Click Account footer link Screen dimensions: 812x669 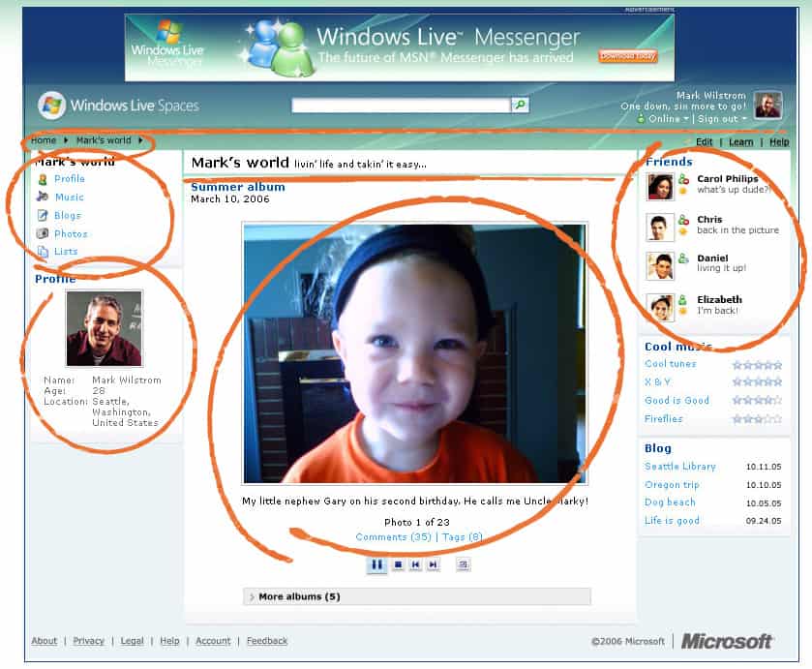(x=213, y=641)
